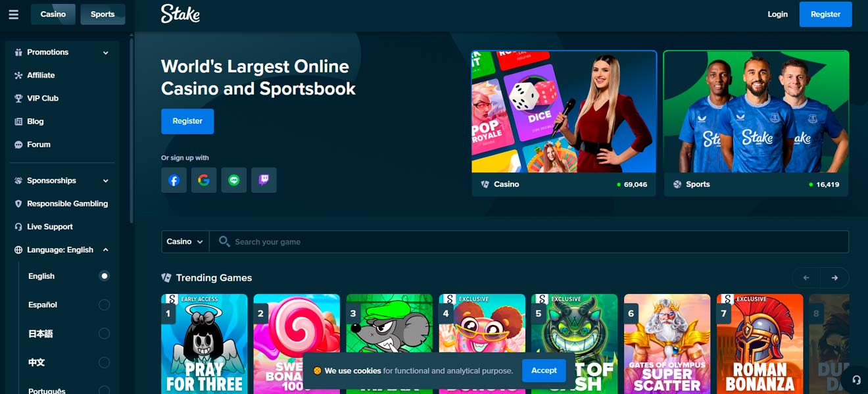Screen dimensions: 868x394
Task: Open the exclusive green cat game ranked 5
Action: click(574, 344)
